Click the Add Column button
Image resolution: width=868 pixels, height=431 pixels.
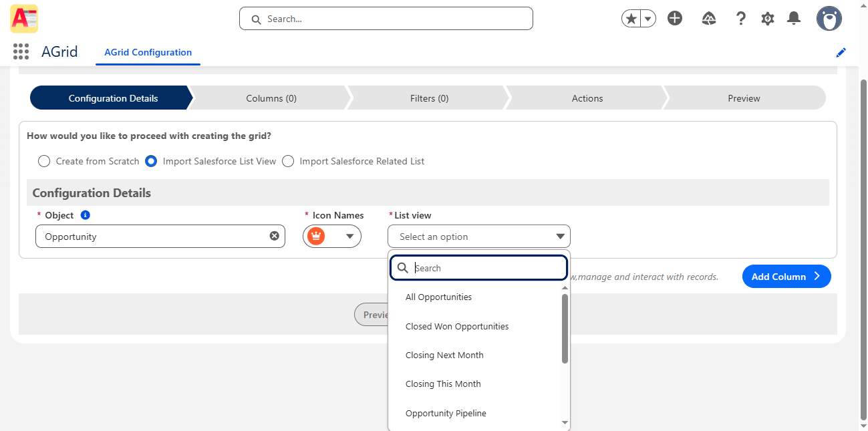click(786, 277)
